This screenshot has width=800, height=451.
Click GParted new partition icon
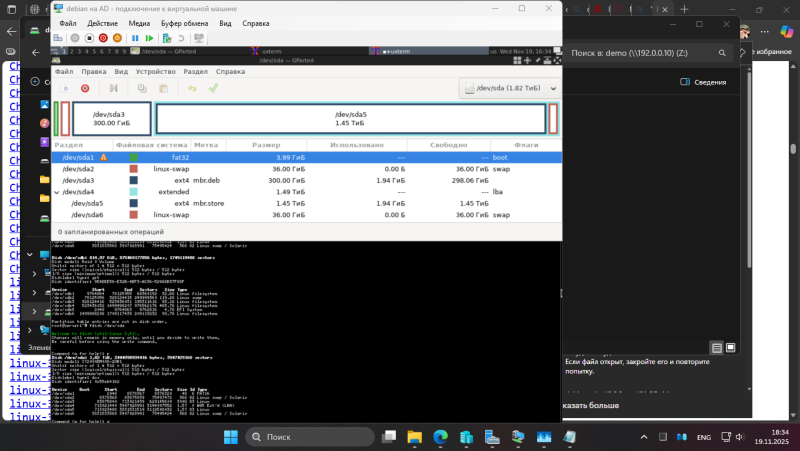pos(62,89)
